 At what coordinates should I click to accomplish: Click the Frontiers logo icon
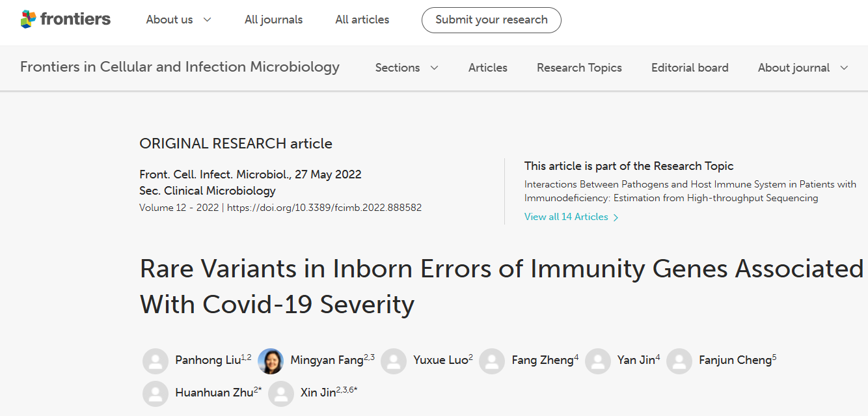click(29, 20)
